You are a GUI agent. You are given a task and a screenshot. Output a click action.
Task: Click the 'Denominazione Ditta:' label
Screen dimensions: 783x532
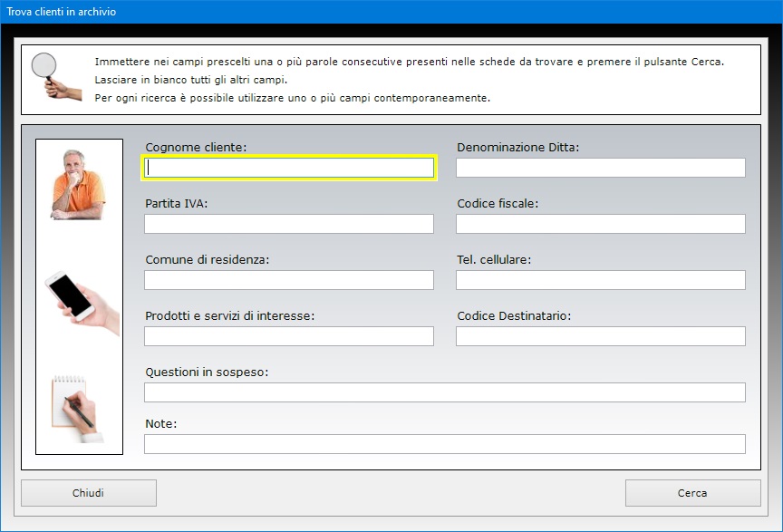[517, 148]
